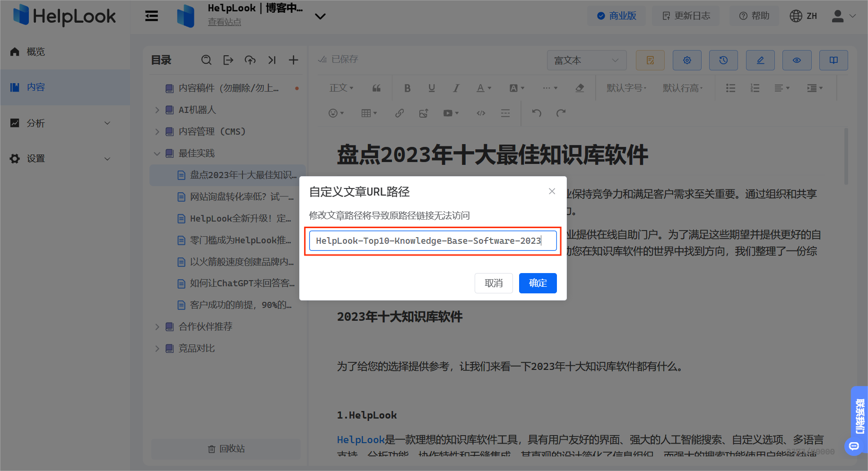Click the chat support bubble icon

tap(854, 446)
